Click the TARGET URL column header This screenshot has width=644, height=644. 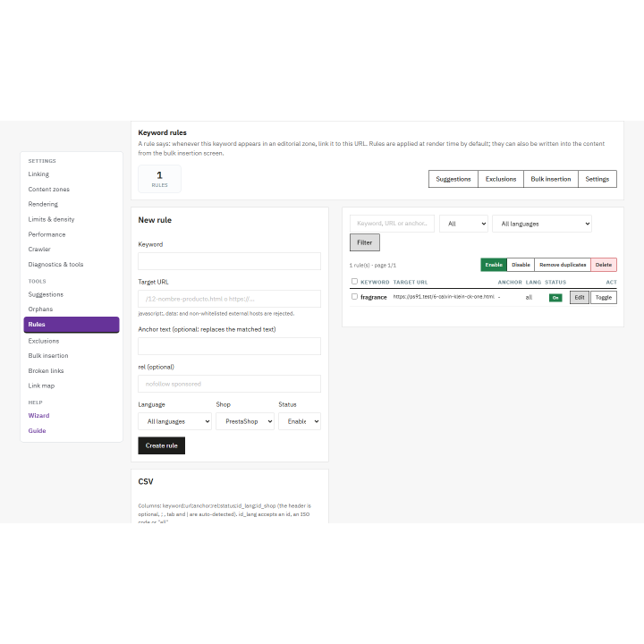[411, 282]
